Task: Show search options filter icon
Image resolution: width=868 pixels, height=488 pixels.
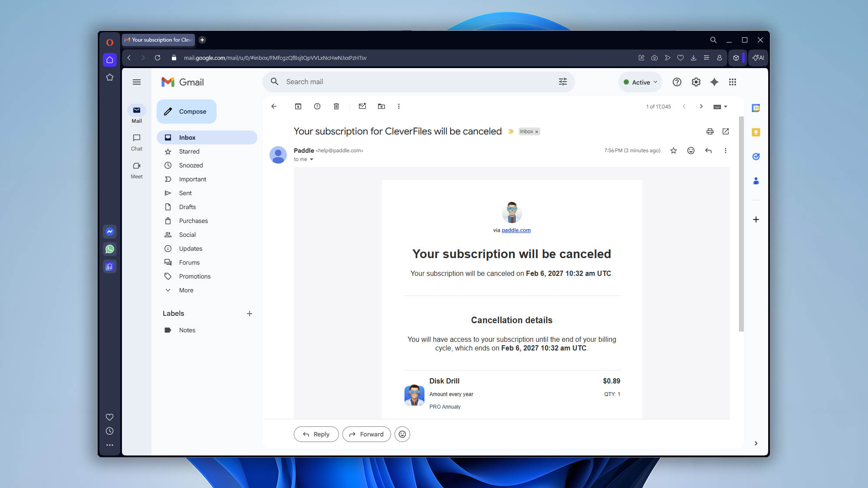Action: tap(563, 82)
